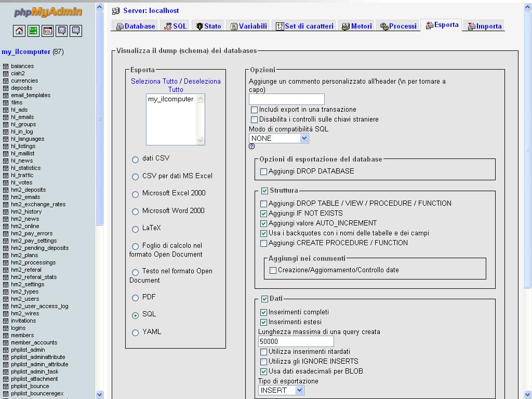Switch to the SQL tab

point(175,26)
